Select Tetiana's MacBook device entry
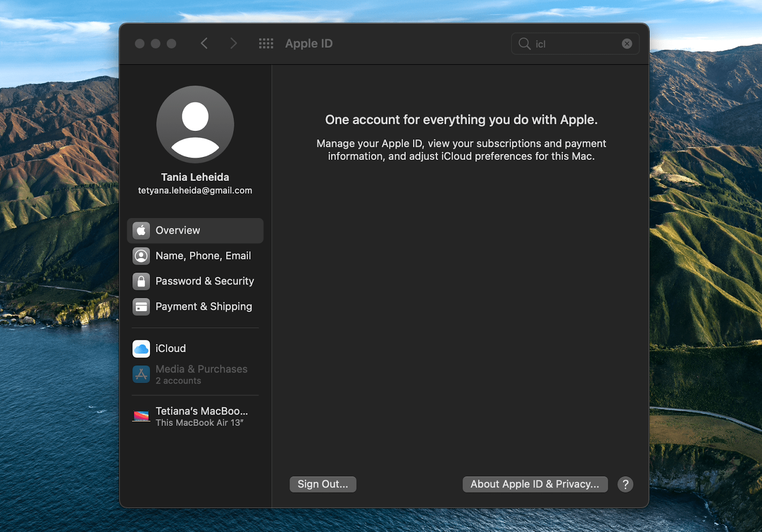This screenshot has height=532, width=762. [195, 416]
